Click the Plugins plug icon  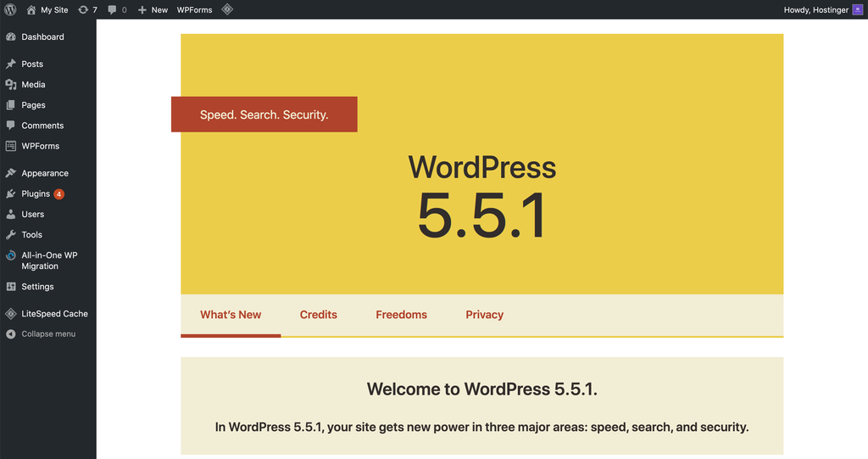click(x=10, y=193)
